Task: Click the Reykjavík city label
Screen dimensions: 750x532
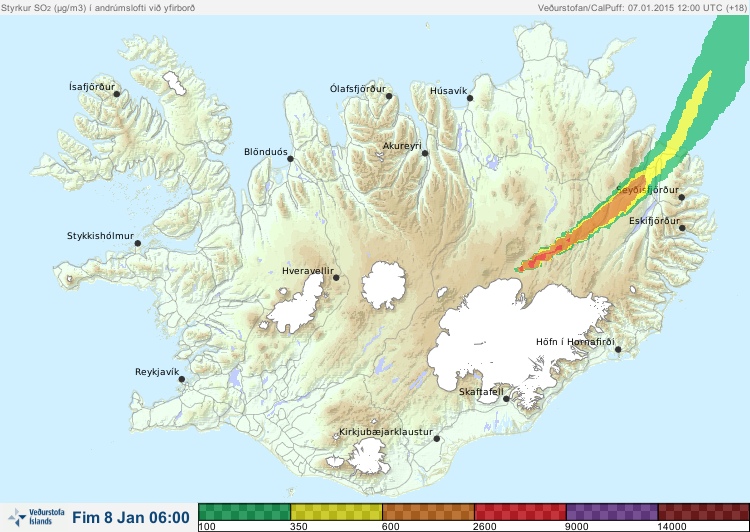Action: [x=157, y=372]
